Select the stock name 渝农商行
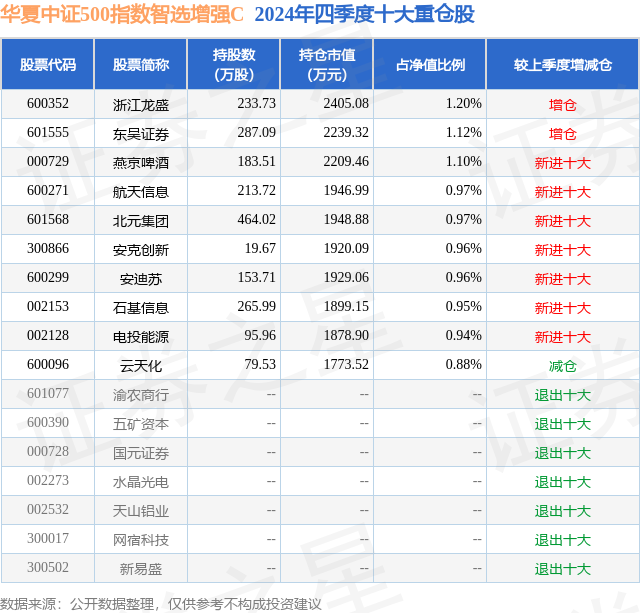Screen dimensions: 640x613 [141, 395]
